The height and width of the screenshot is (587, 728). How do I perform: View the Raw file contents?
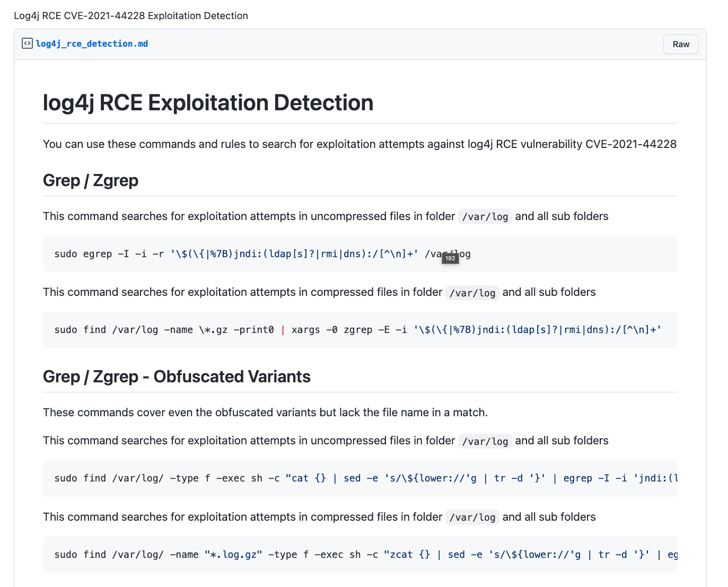pos(681,44)
